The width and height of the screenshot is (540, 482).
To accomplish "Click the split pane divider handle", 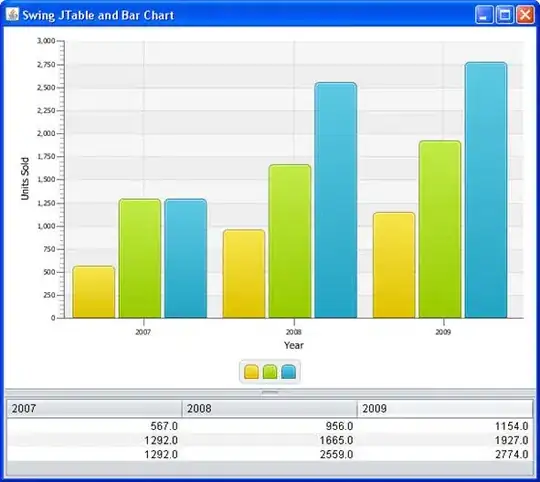I will click(270, 392).
